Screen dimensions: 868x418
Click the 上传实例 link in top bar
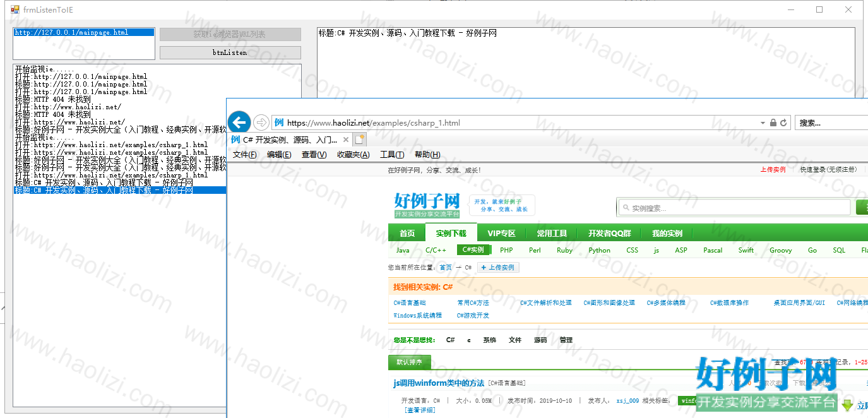(773, 170)
